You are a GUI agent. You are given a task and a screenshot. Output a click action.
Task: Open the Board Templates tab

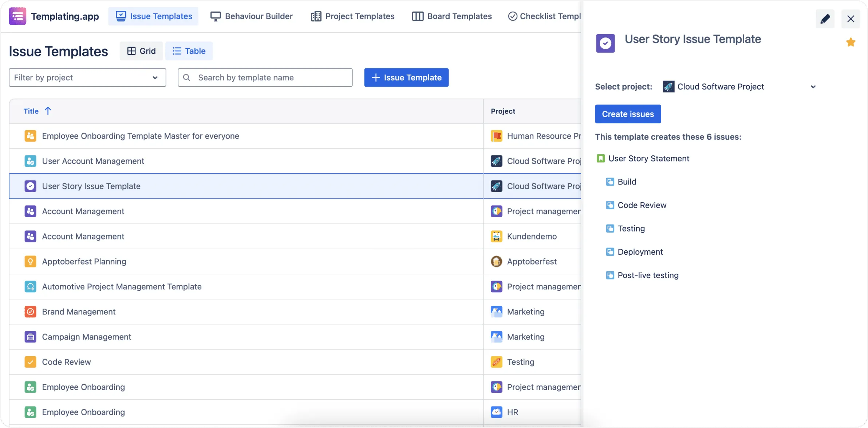click(x=452, y=16)
